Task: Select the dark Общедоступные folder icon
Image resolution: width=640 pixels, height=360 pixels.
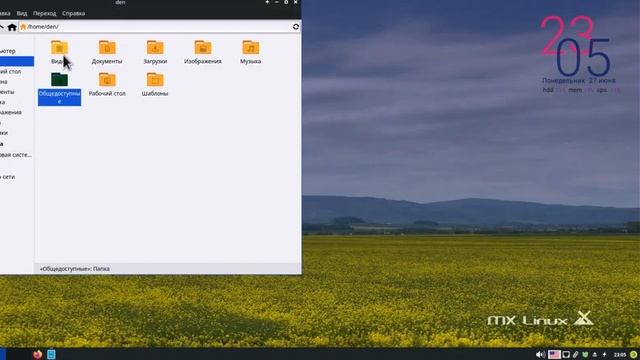Action: [x=60, y=80]
